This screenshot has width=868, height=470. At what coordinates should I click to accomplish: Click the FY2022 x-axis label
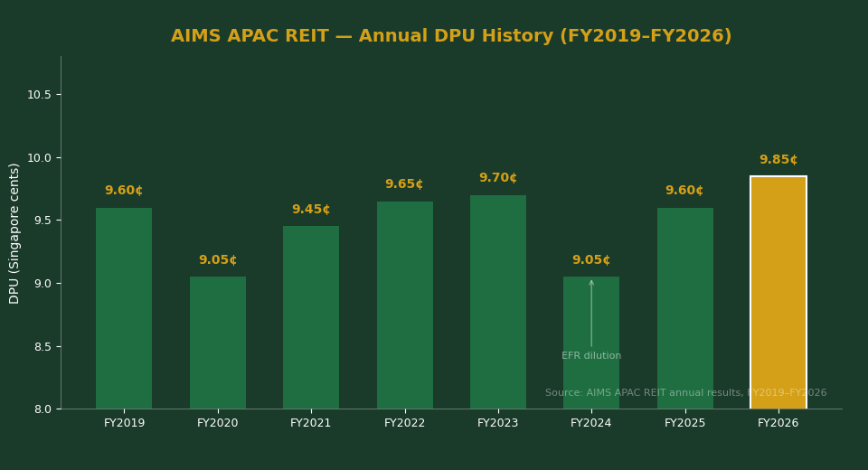point(405,424)
